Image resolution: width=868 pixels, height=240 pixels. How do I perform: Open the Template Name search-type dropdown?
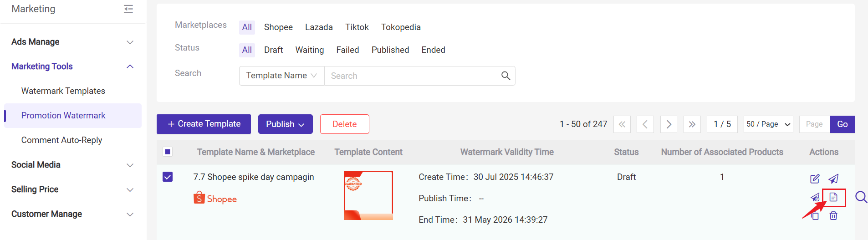coord(281,76)
